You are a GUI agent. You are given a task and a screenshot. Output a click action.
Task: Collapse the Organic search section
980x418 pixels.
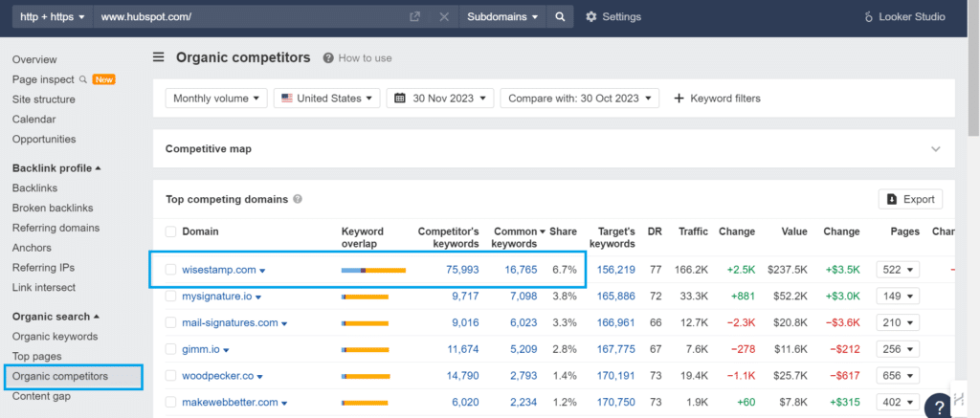56,317
